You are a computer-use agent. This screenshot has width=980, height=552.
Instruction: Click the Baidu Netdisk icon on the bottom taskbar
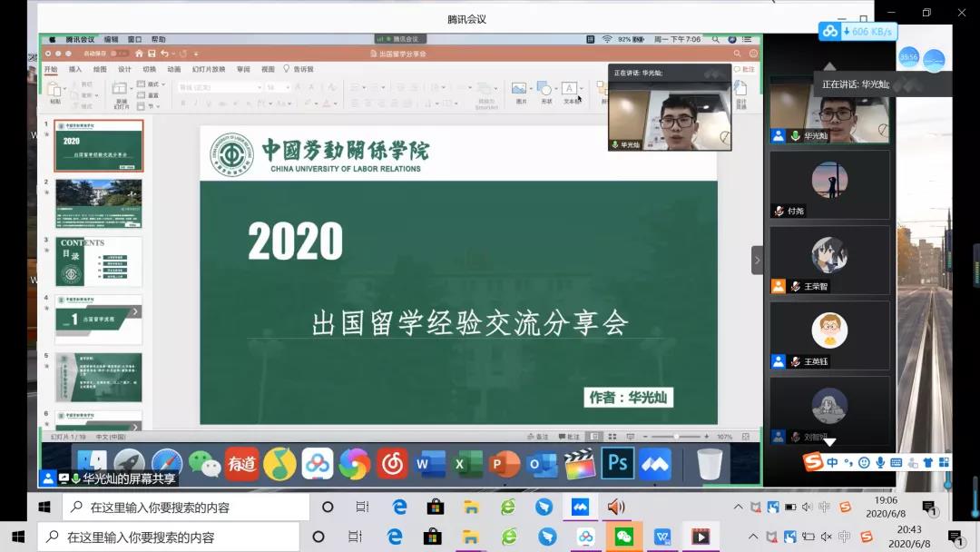tap(585, 537)
